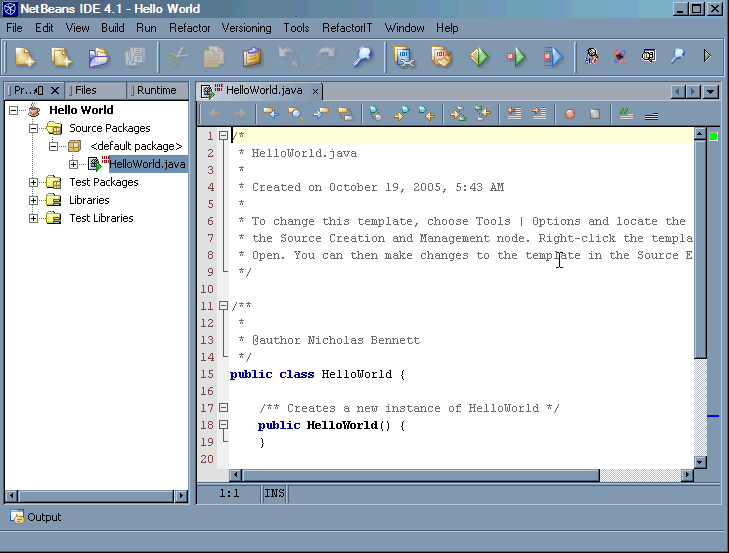The width and height of the screenshot is (729, 553).
Task: Click the RefactorIT audit icon with figure
Action: click(x=591, y=56)
